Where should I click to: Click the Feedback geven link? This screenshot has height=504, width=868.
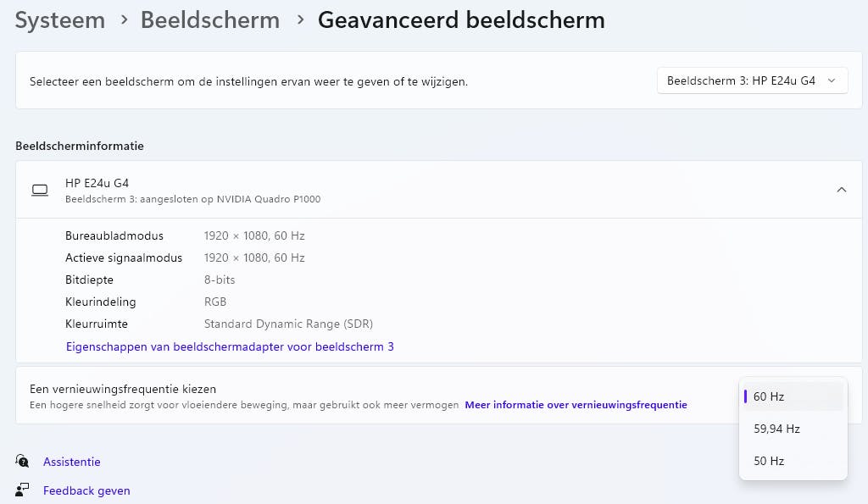[x=86, y=490]
